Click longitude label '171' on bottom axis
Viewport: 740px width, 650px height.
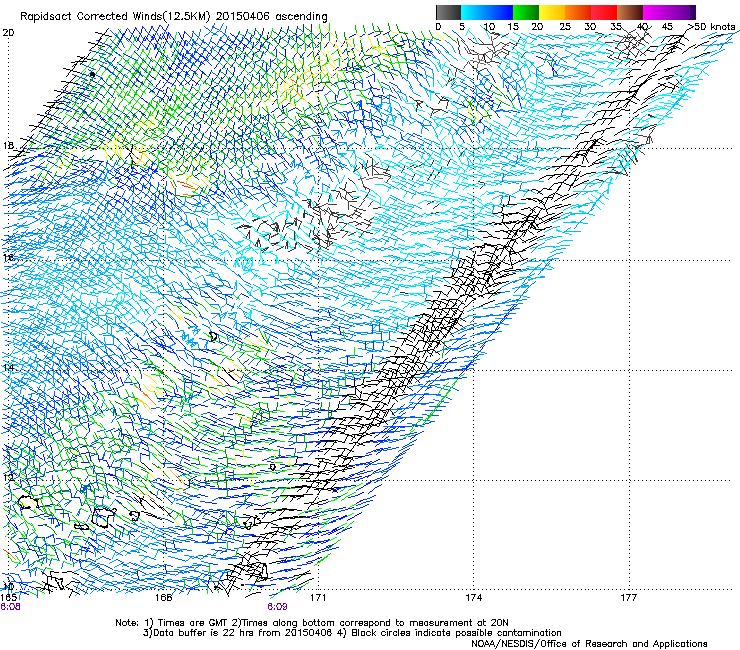(318, 598)
